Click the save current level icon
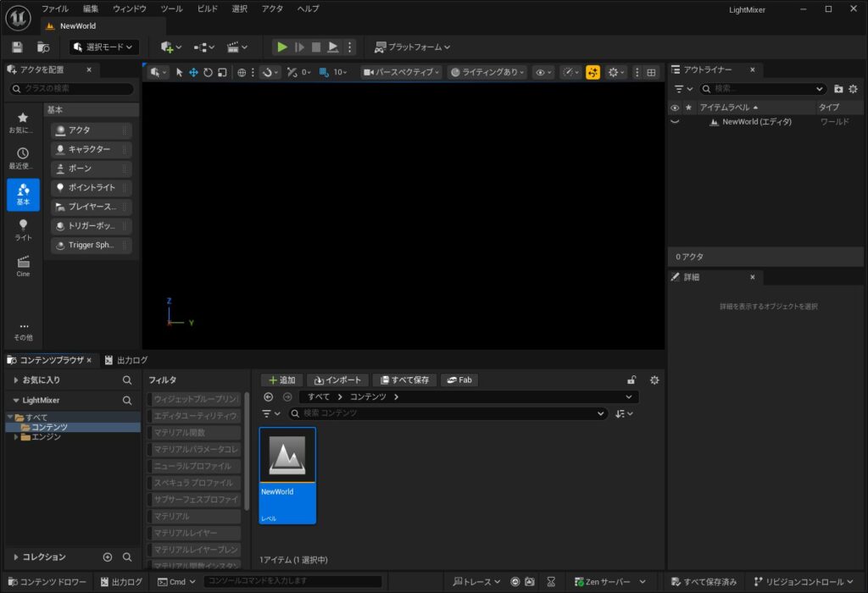This screenshot has width=868, height=593. 17,47
